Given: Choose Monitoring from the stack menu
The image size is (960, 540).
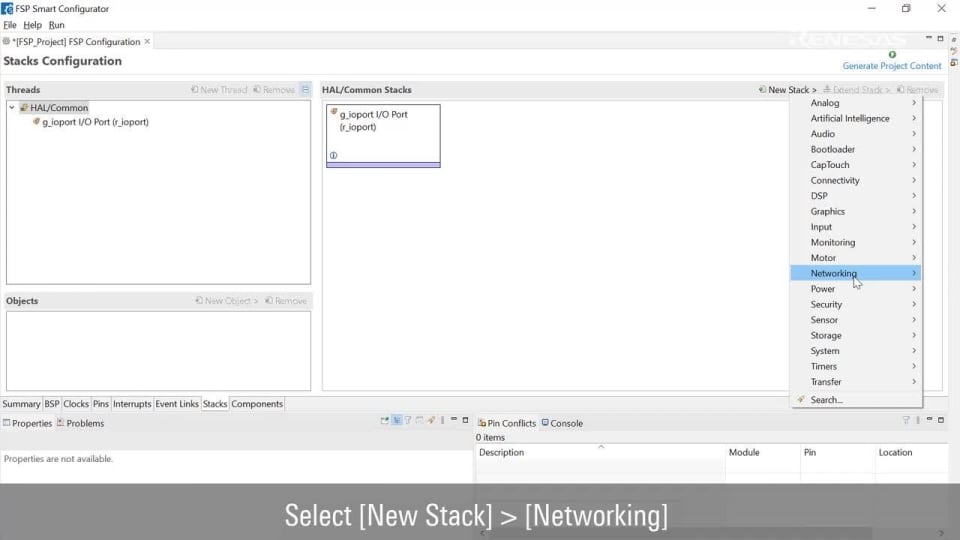Looking at the screenshot, I should coord(856,242).
